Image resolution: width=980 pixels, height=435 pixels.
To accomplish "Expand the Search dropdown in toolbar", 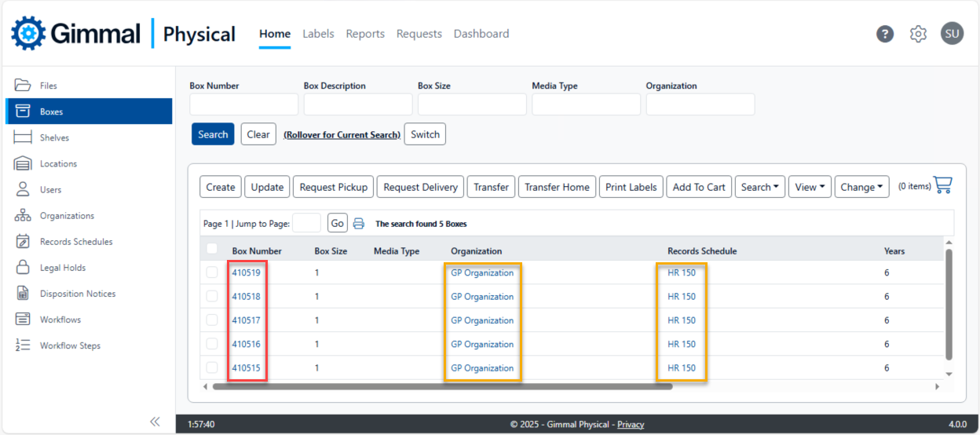I will click(760, 187).
